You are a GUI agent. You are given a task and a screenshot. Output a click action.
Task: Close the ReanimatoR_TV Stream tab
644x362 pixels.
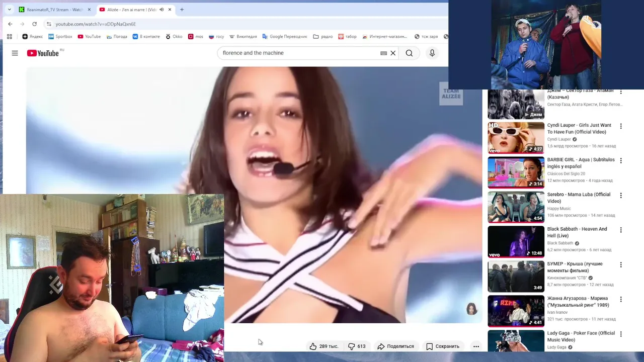(x=90, y=10)
